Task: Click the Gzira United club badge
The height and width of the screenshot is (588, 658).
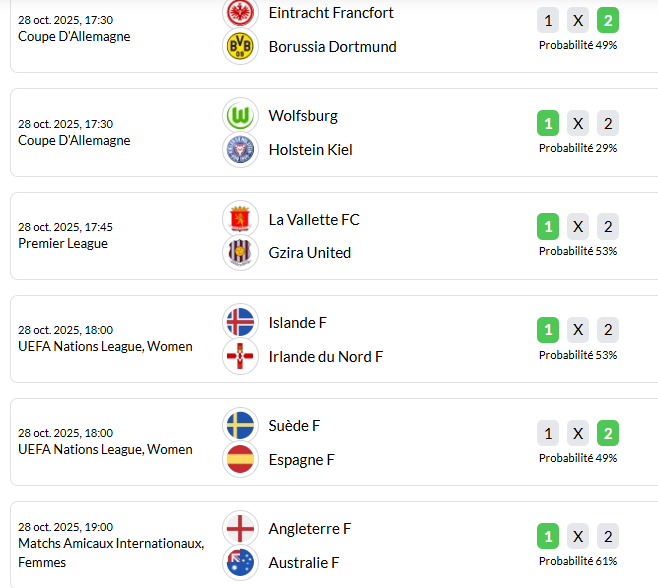Action: pos(240,253)
